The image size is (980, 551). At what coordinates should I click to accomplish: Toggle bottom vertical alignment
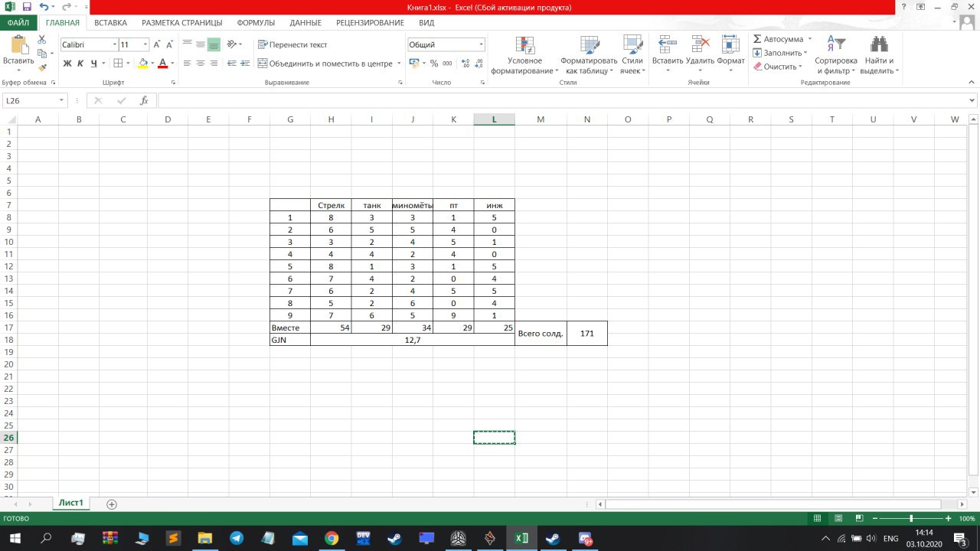tap(214, 44)
